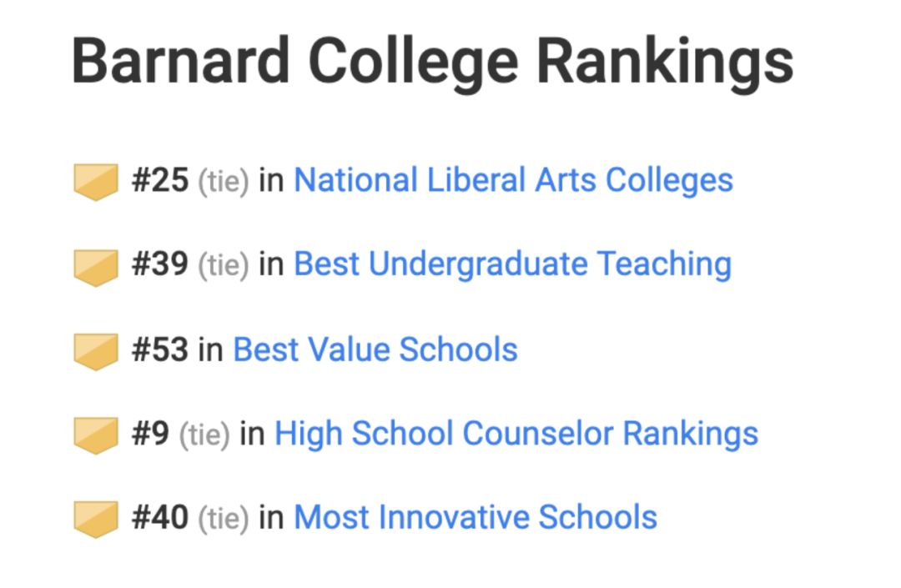Click the gold badge beside #39 ranking
Viewport: 901px width, 588px height.
96,268
